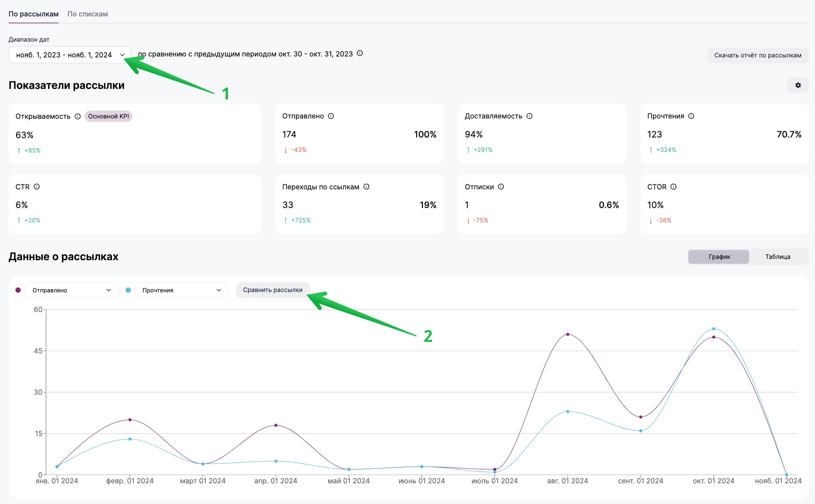Image resolution: width=815 pixels, height=504 pixels.
Task: Switch view to График
Action: click(719, 257)
